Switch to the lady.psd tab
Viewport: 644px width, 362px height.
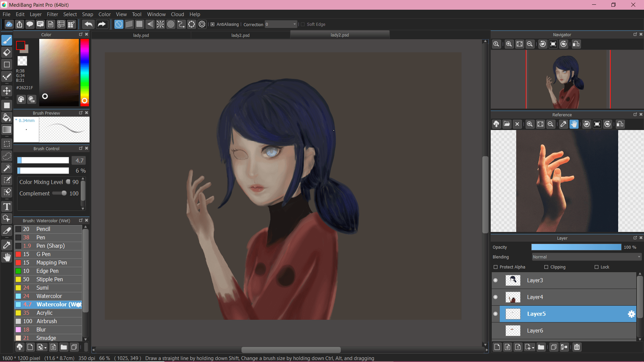(x=141, y=35)
